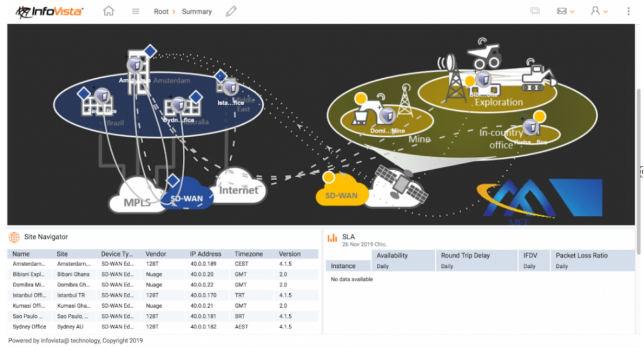Click the blue SD-WAN cloud
Screen dimensions: 644x351
(x=187, y=194)
